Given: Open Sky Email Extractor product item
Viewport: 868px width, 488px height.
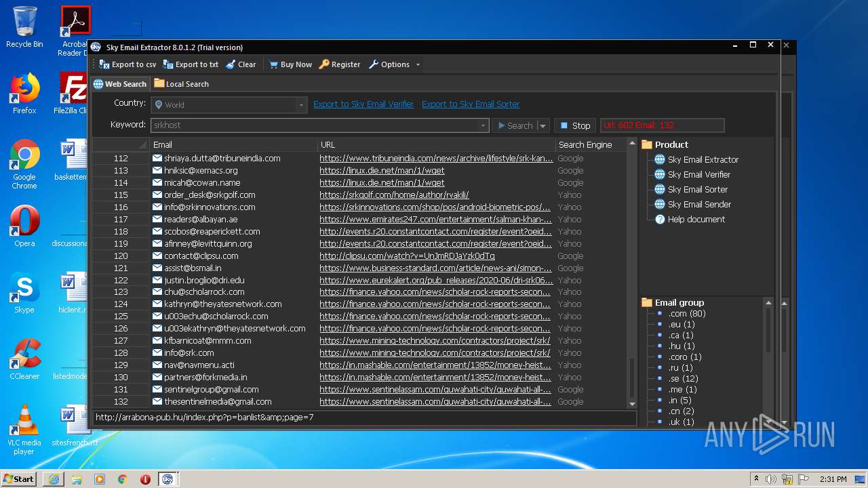Looking at the screenshot, I should 696,159.
